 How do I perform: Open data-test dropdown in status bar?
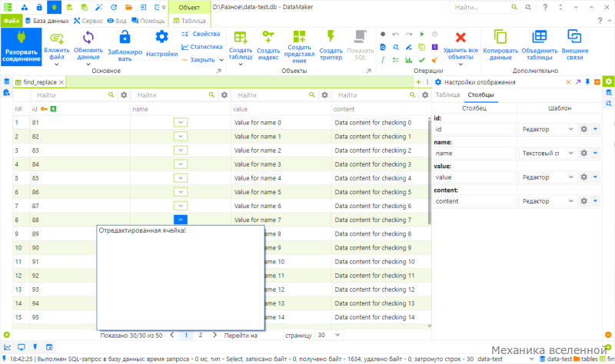(531, 359)
